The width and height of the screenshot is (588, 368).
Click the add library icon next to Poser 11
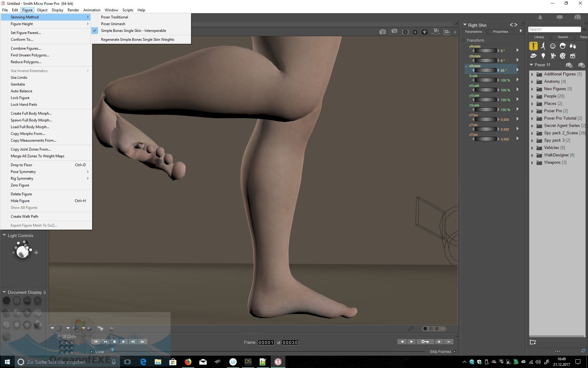coord(569,65)
